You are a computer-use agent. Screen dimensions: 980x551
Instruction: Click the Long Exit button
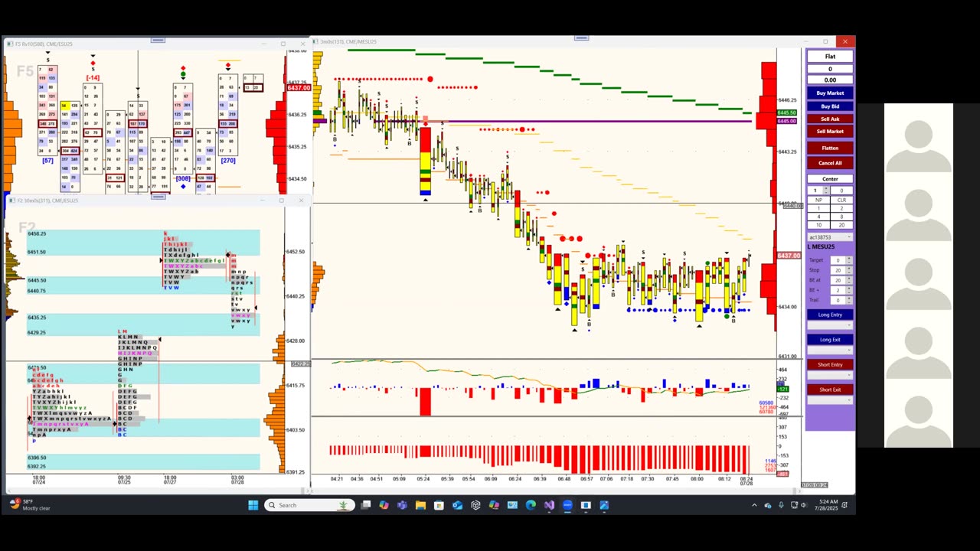click(x=830, y=340)
